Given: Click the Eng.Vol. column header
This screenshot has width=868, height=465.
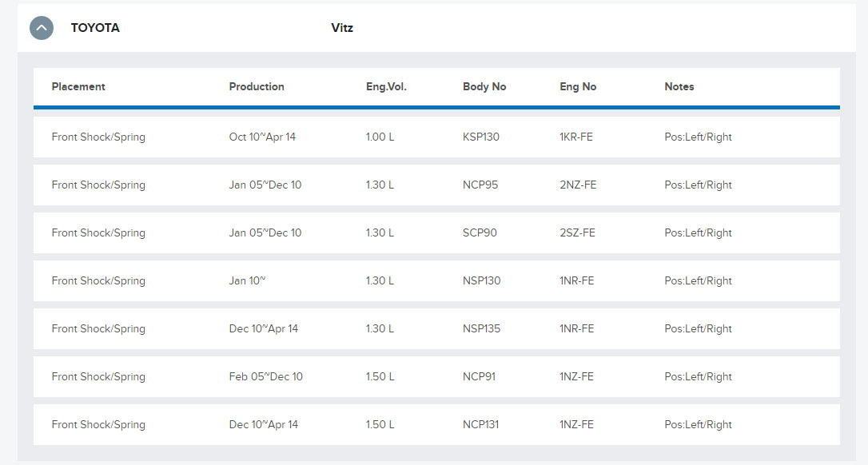Looking at the screenshot, I should [386, 86].
